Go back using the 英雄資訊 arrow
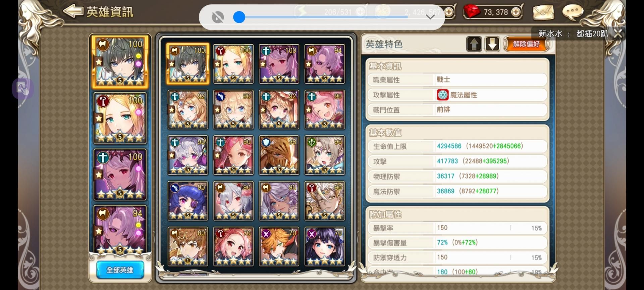644x290 pixels. tap(73, 11)
